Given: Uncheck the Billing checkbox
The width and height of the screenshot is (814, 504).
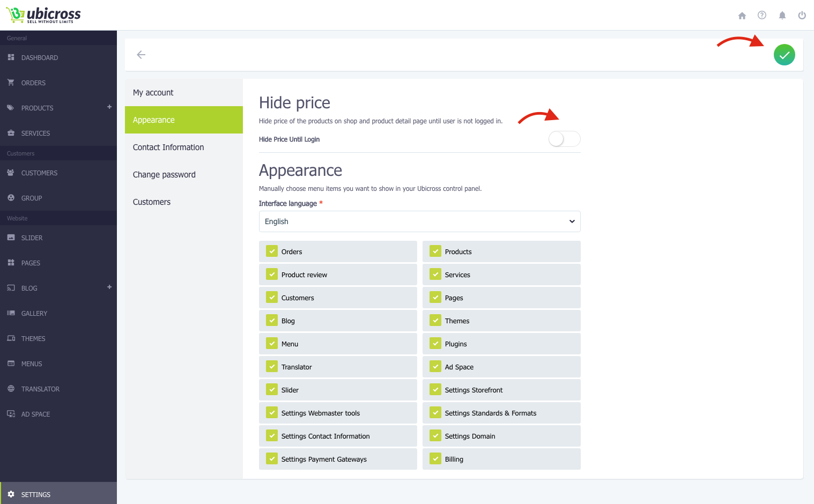Looking at the screenshot, I should (x=435, y=459).
